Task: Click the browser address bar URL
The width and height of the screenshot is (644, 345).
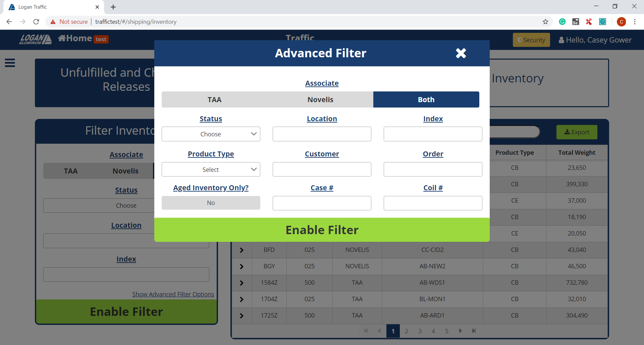Action: pos(136,22)
